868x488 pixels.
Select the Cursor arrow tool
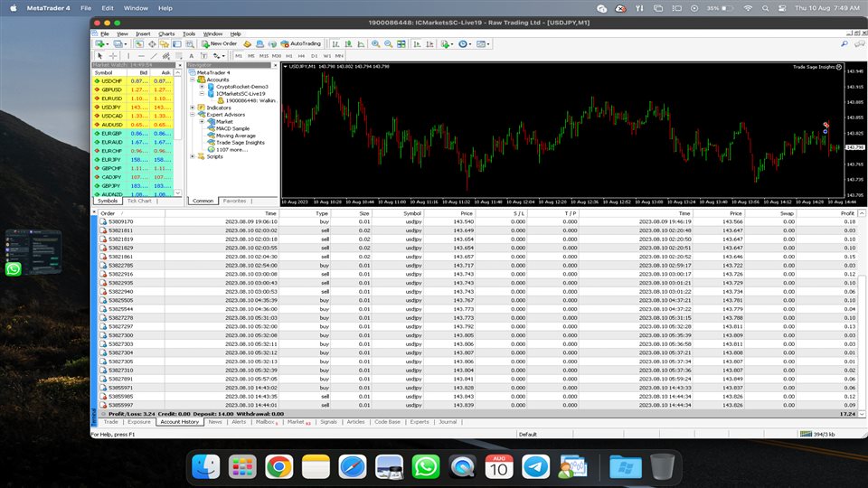click(x=100, y=56)
